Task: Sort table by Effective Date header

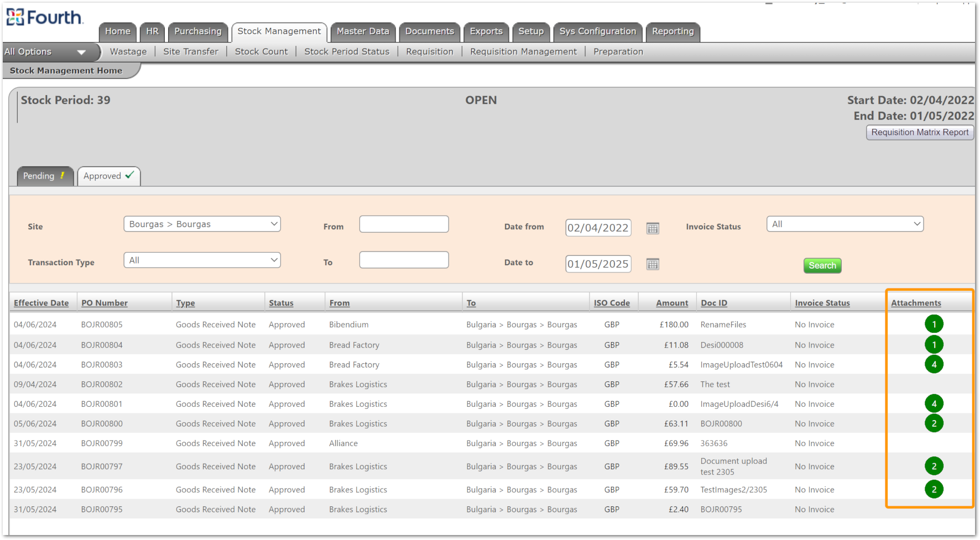Action: (x=41, y=303)
